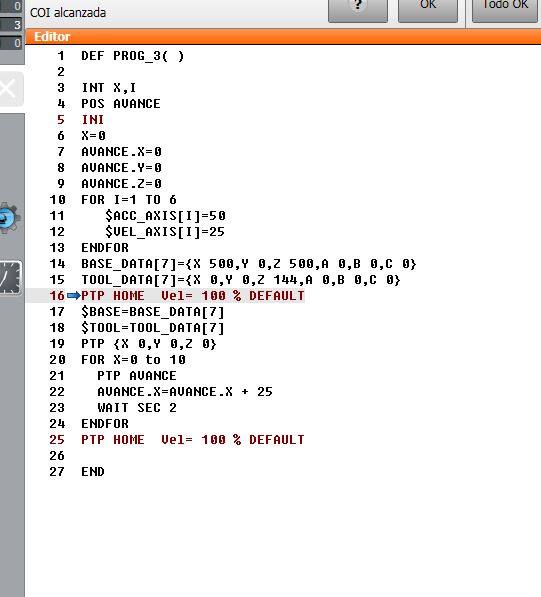The width and height of the screenshot is (541, 597).
Task: Place cursor on empty line 26
Action: click(x=283, y=456)
